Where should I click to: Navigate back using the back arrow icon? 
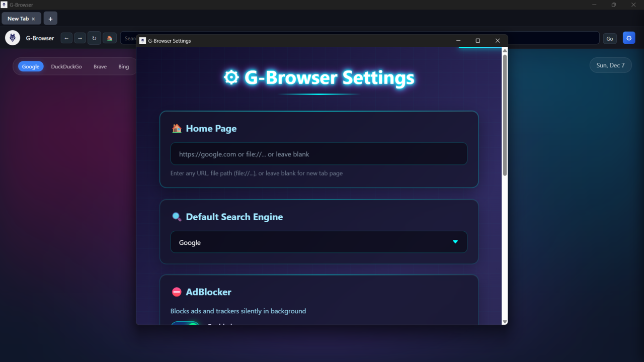66,38
